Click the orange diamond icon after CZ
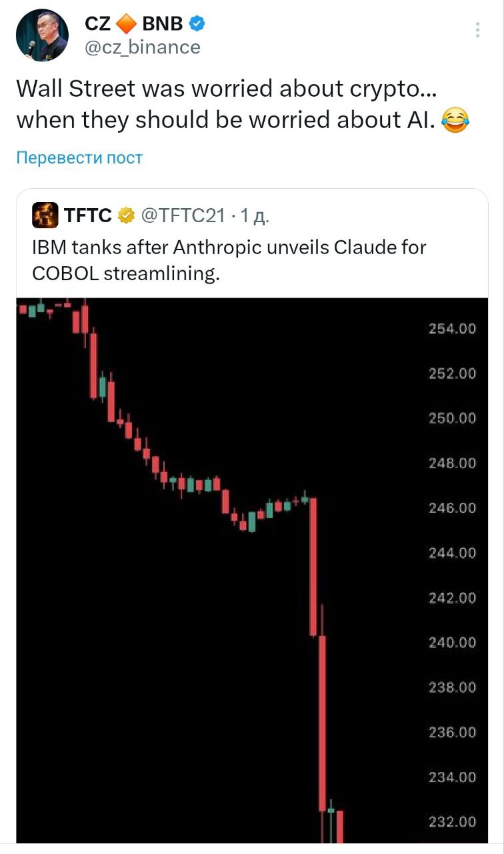The width and height of the screenshot is (504, 854). click(126, 25)
